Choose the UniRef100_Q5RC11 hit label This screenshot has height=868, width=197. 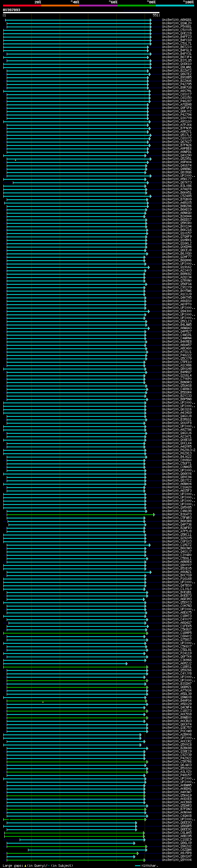tap(176, 535)
